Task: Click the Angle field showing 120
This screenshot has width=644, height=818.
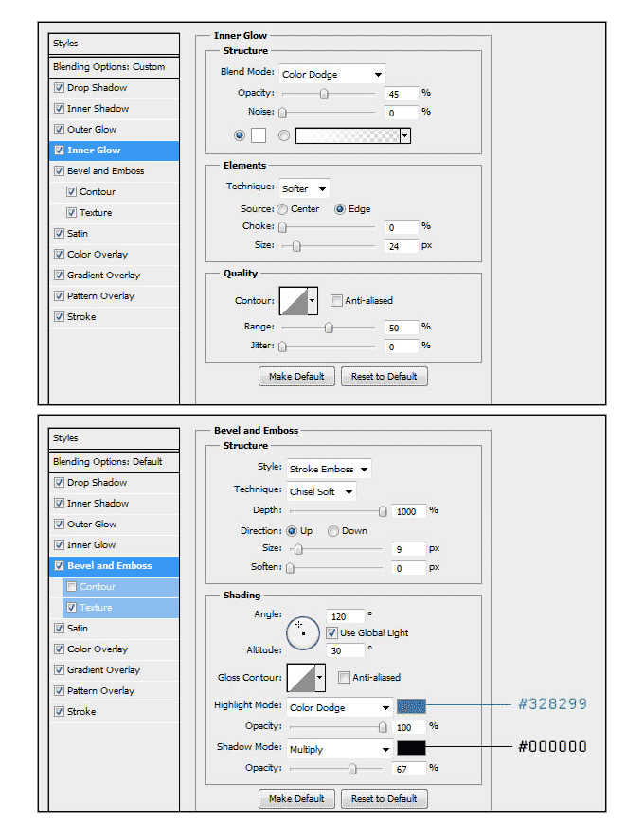Action: pos(345,616)
